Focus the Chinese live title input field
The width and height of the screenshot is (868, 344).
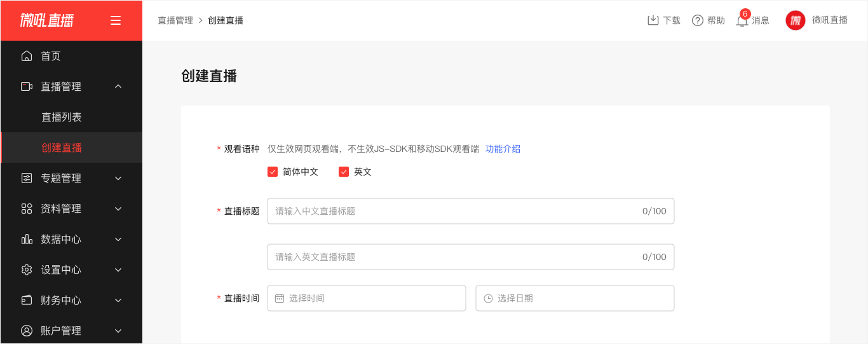pos(471,211)
